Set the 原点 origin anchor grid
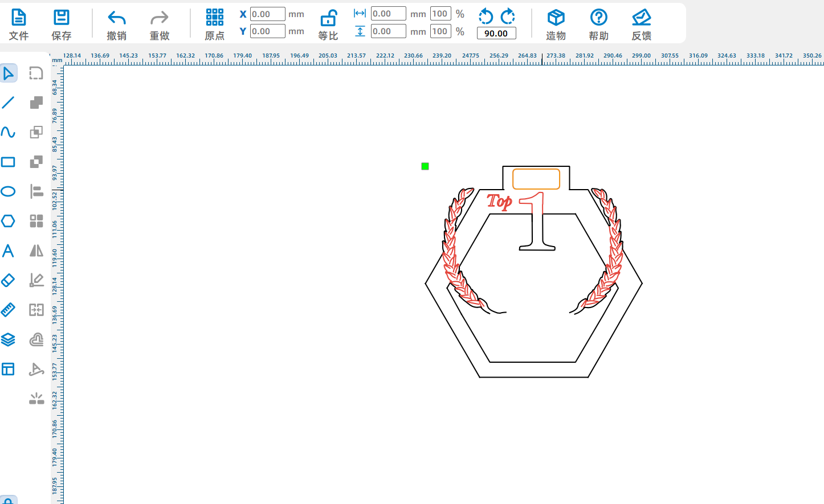Image resolution: width=824 pixels, height=504 pixels. [x=214, y=24]
